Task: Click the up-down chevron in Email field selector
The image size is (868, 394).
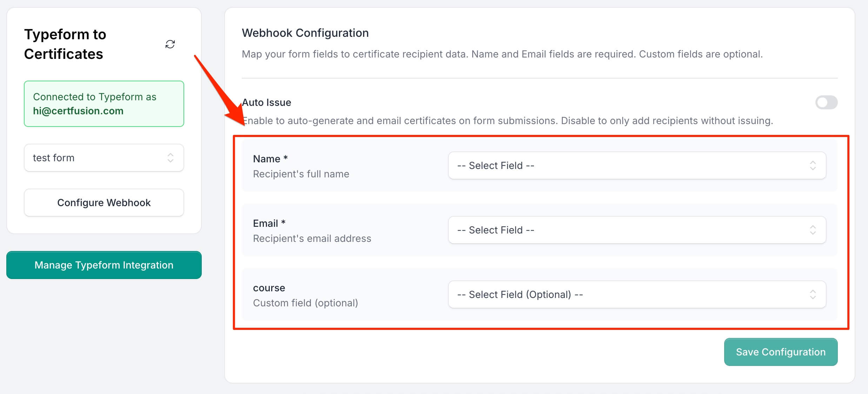Action: [x=813, y=230]
